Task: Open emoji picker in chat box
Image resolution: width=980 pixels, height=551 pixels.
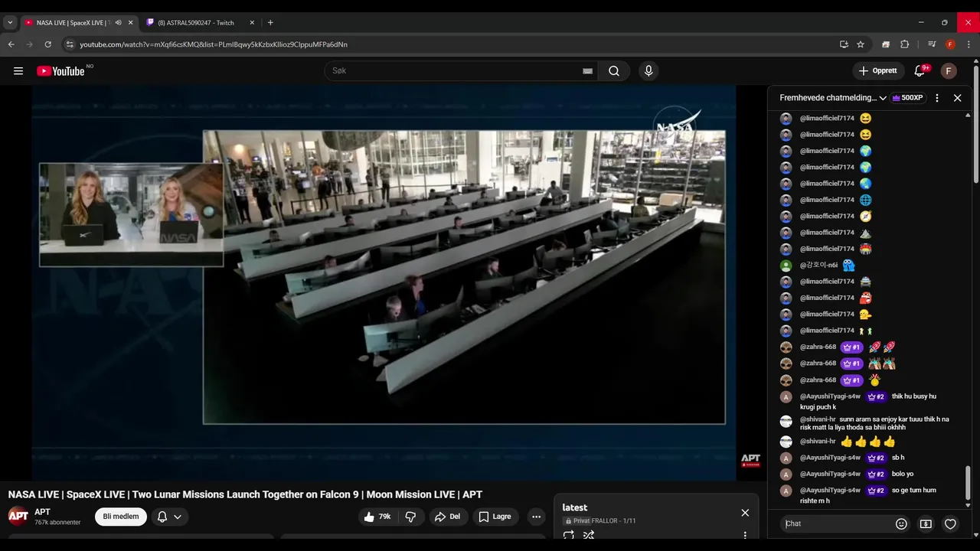Action: pos(901,523)
